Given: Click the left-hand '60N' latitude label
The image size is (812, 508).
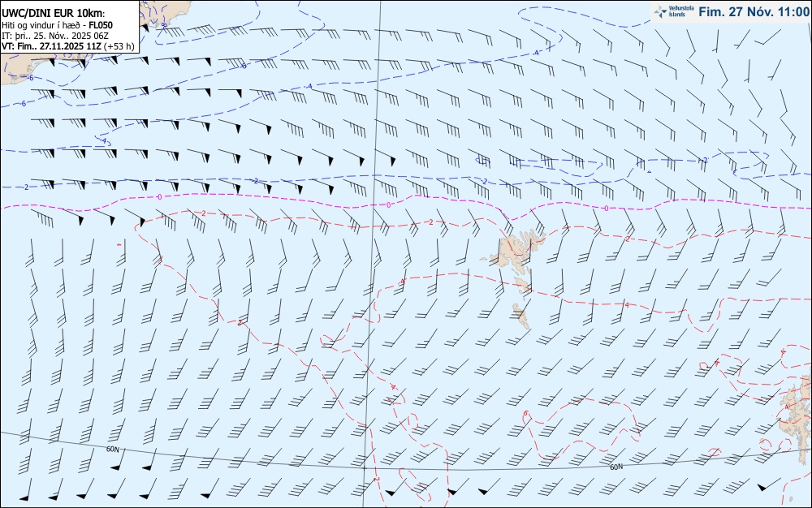Looking at the screenshot, I should (112, 450).
